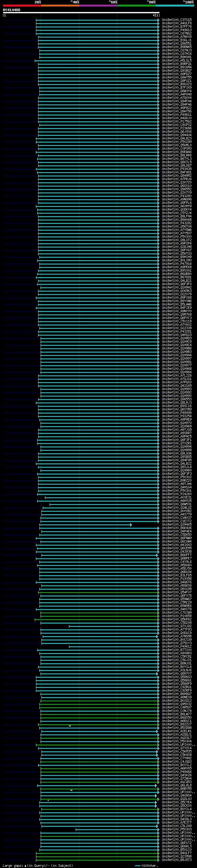Click the Large gaps legend text
Screen dimensions: 197x868
[38, 865]
